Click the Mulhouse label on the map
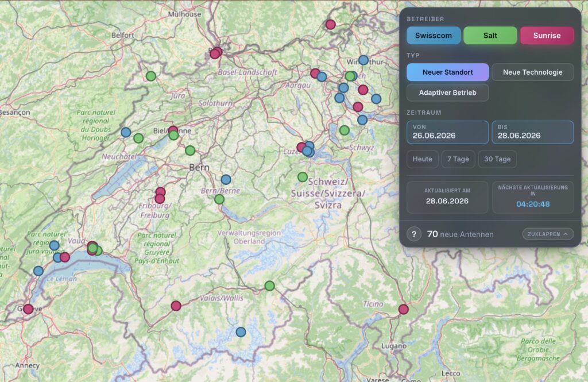This screenshot has height=382, width=588. pos(184,14)
